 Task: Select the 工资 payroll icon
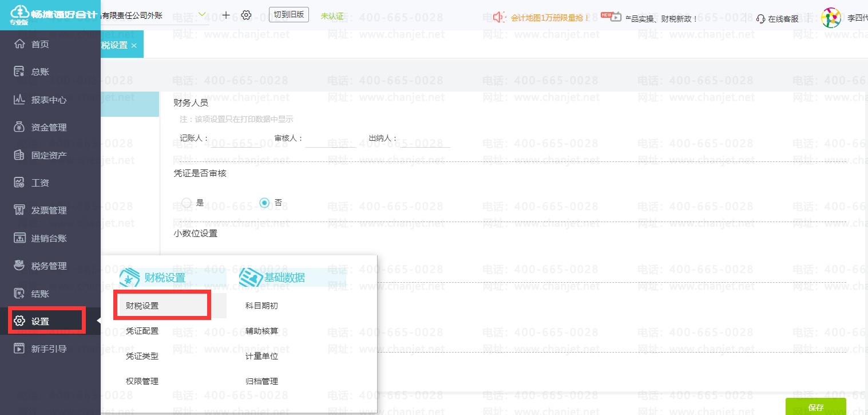[19, 183]
